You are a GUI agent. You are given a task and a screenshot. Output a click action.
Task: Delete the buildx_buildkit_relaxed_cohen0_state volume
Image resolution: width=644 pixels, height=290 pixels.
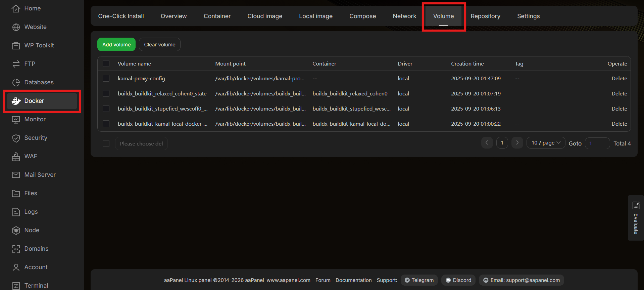(619, 93)
